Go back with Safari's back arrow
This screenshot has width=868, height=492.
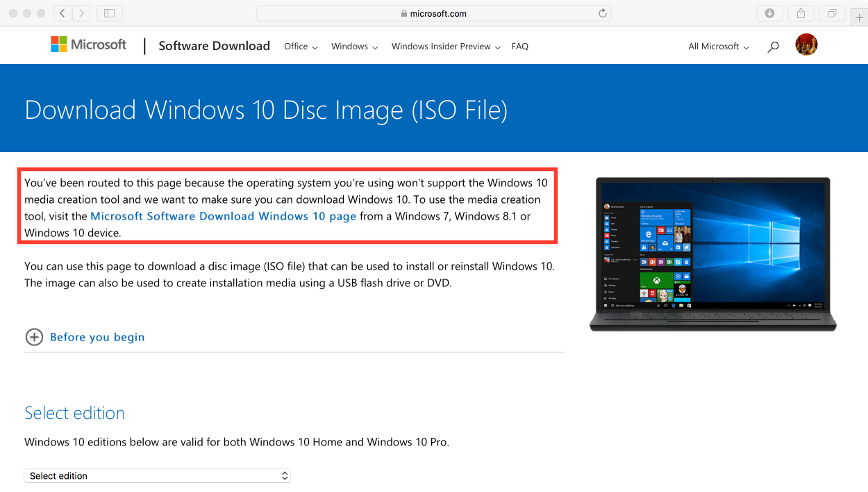tap(62, 13)
